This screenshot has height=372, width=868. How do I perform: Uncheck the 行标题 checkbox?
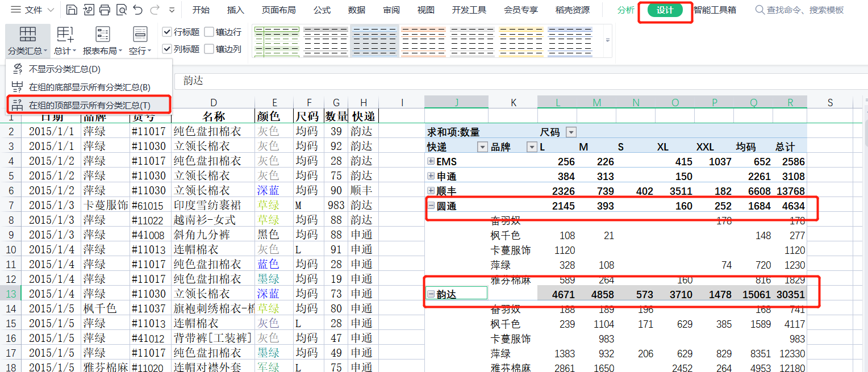coord(167,32)
